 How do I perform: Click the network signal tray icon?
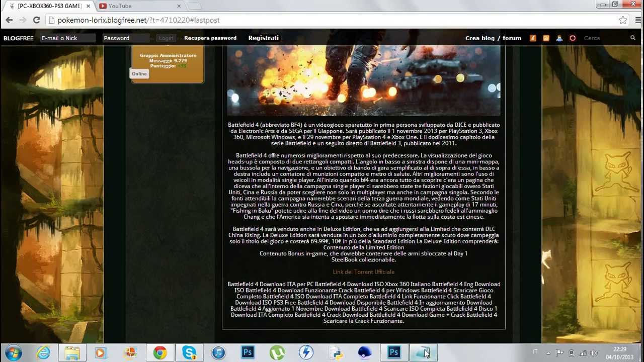pyautogui.click(x=583, y=353)
